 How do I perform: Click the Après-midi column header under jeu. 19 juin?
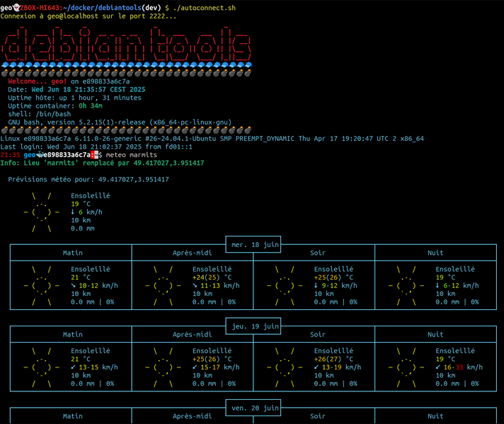click(192, 334)
